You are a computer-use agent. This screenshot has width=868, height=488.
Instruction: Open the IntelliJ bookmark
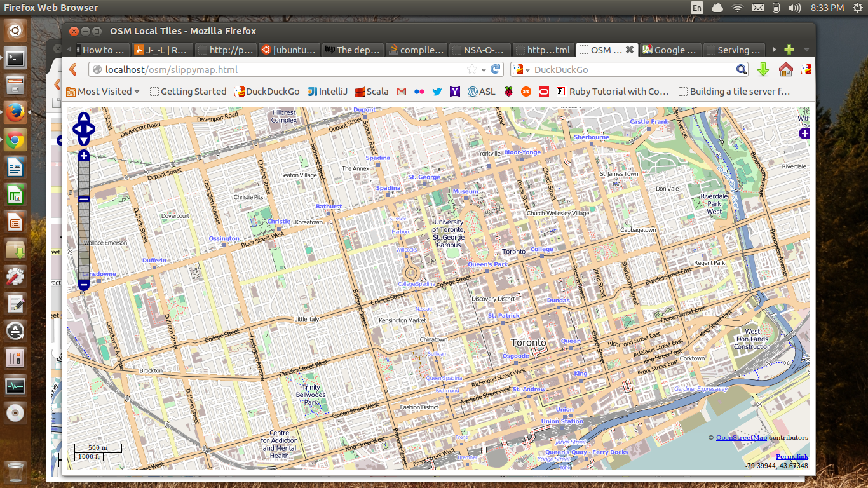click(328, 91)
